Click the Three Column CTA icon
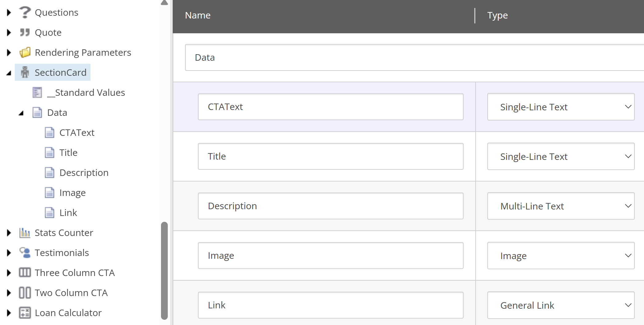Viewport: 644px width, 325px height. tap(25, 273)
